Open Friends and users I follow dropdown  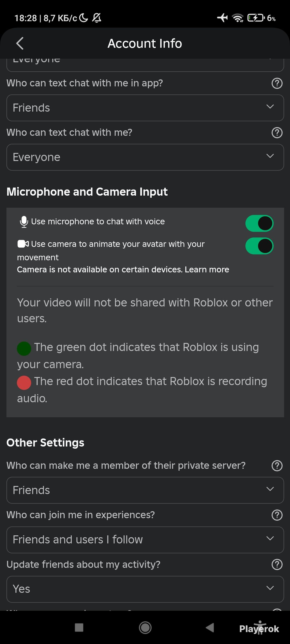tap(145, 540)
